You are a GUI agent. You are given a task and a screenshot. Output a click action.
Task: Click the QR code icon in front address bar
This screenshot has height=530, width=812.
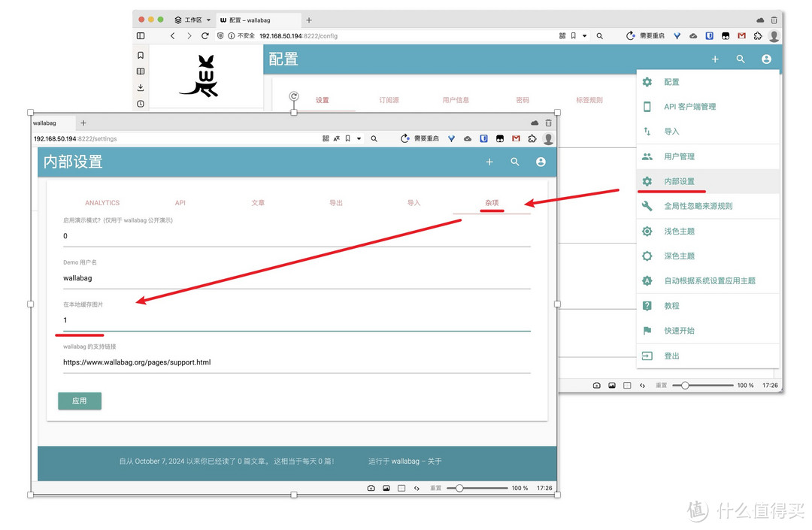(x=326, y=139)
